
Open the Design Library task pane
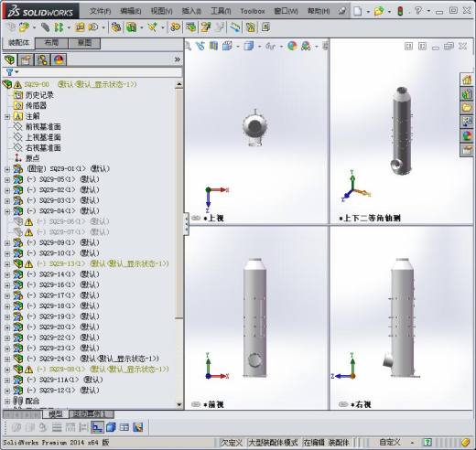[467, 94]
